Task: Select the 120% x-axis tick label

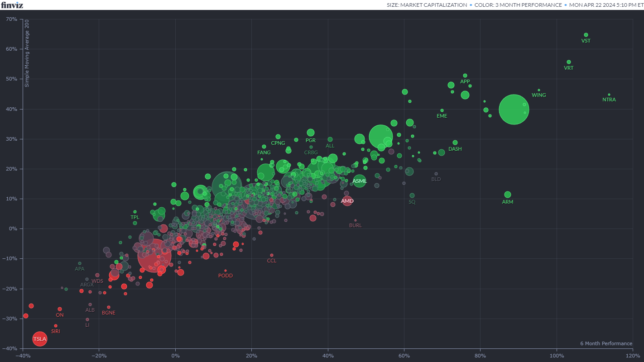Action: pyautogui.click(x=632, y=355)
